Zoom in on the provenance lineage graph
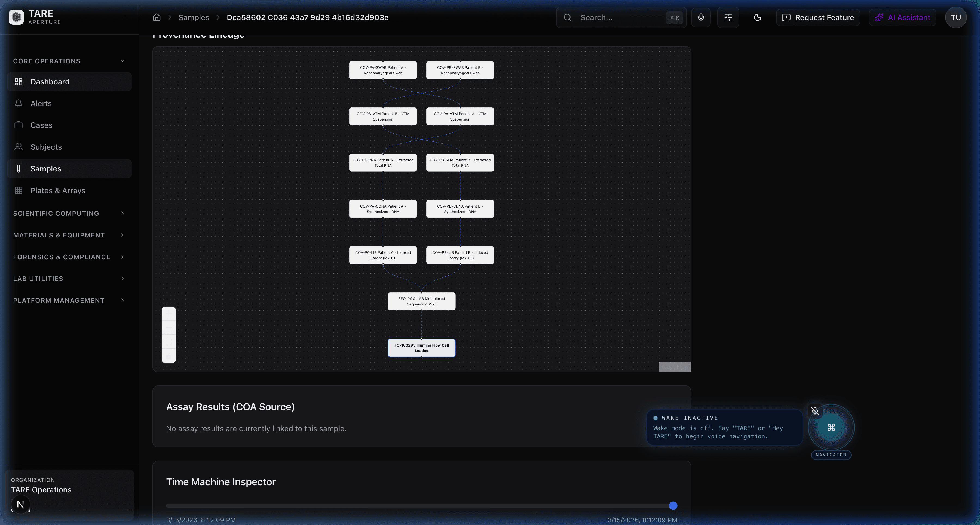Screen dimensions: 980x525 (x=169, y=313)
